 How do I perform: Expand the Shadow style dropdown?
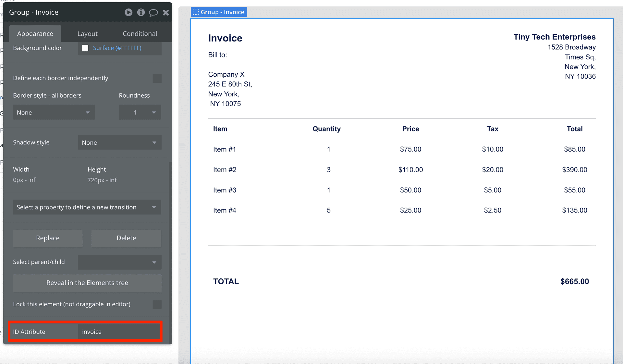point(119,142)
